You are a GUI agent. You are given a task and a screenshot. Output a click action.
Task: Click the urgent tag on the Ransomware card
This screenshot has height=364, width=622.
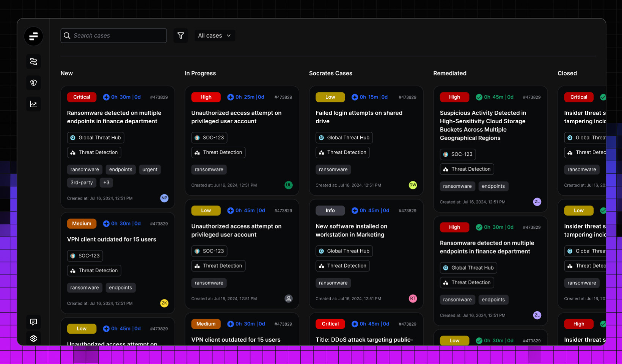(150, 169)
